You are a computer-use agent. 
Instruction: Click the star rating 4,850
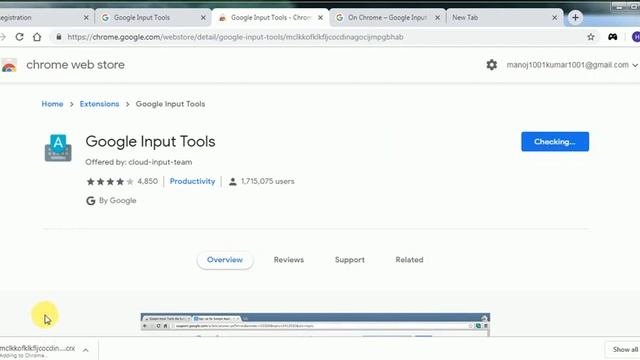coord(122,181)
